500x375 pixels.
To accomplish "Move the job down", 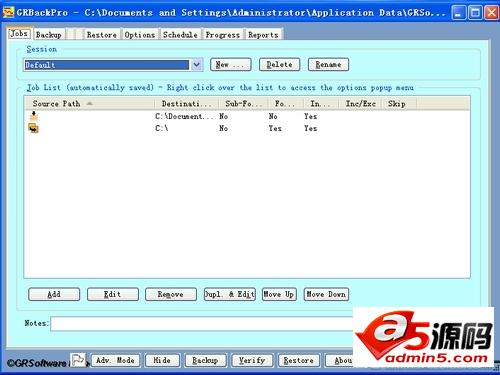I will (326, 294).
